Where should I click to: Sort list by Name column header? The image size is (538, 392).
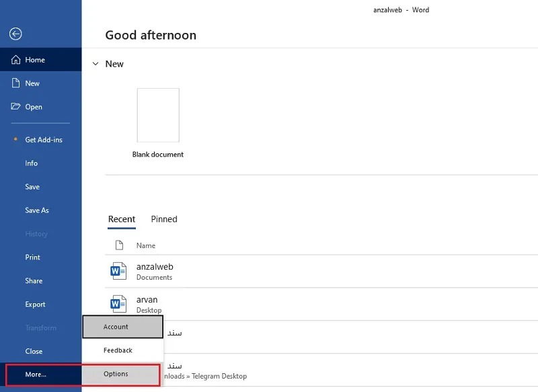tap(146, 245)
